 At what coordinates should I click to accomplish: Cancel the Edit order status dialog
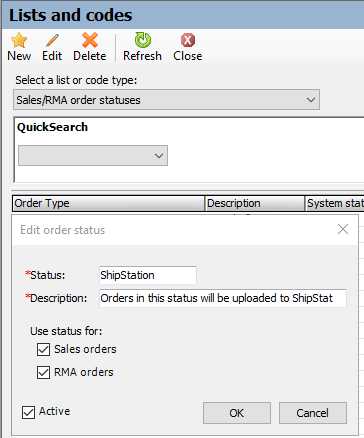point(313,413)
